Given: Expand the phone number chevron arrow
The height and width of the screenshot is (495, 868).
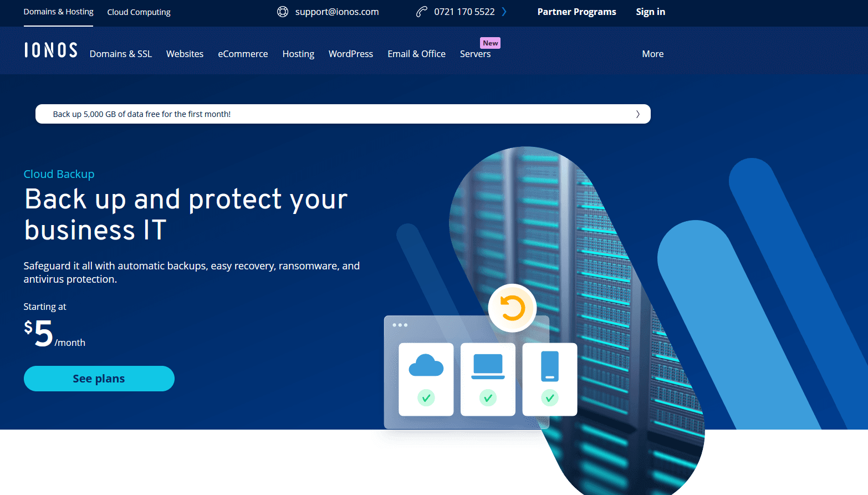Looking at the screenshot, I should click(504, 12).
